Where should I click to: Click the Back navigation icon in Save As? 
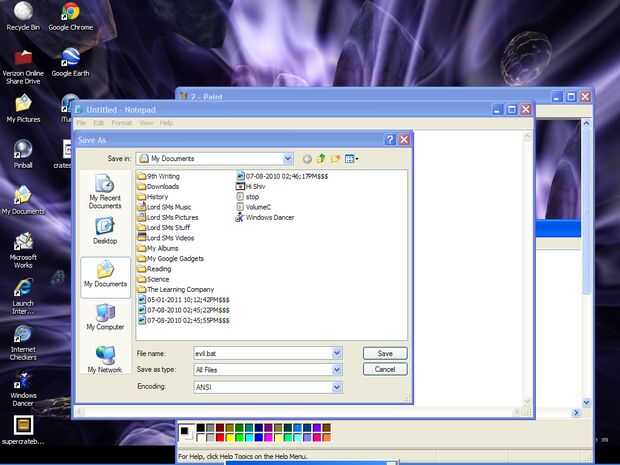pyautogui.click(x=307, y=159)
